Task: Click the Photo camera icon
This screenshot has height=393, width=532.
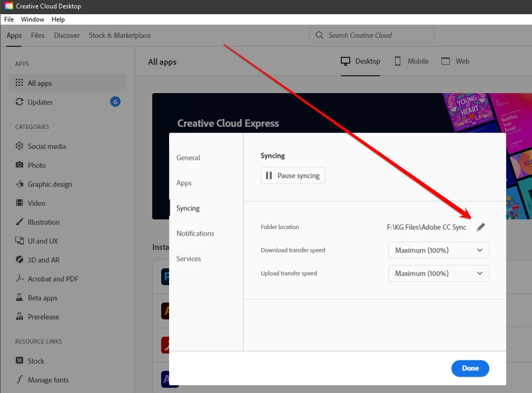Action: click(x=19, y=165)
